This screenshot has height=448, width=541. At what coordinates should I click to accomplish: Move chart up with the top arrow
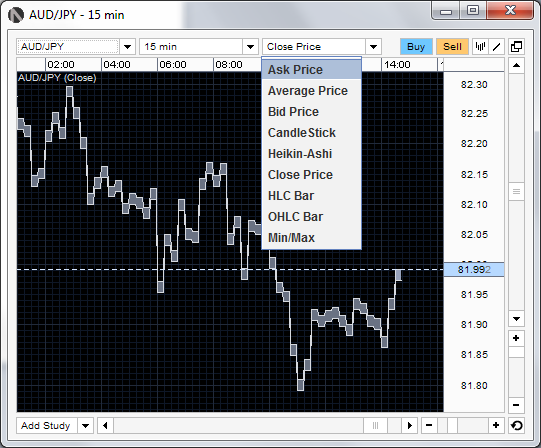[x=516, y=65]
